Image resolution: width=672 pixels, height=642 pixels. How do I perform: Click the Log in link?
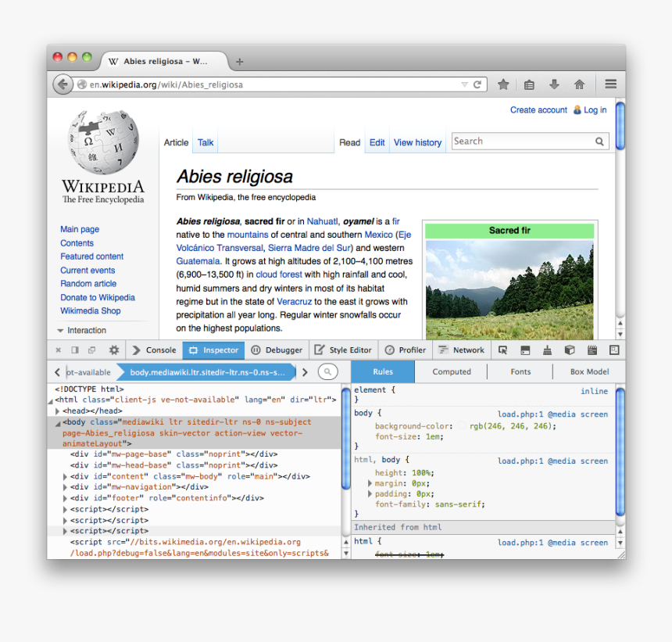click(595, 110)
